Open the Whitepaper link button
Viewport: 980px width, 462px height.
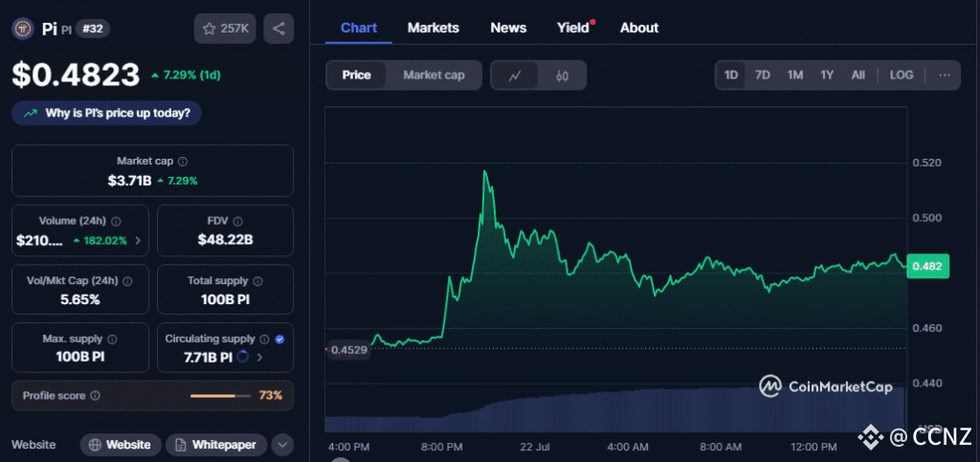pyautogui.click(x=216, y=445)
